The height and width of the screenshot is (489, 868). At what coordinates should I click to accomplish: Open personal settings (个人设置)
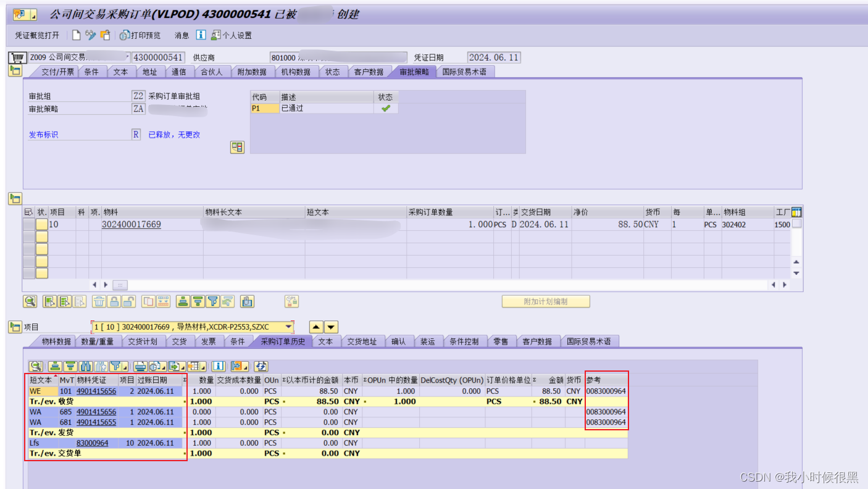click(x=232, y=35)
